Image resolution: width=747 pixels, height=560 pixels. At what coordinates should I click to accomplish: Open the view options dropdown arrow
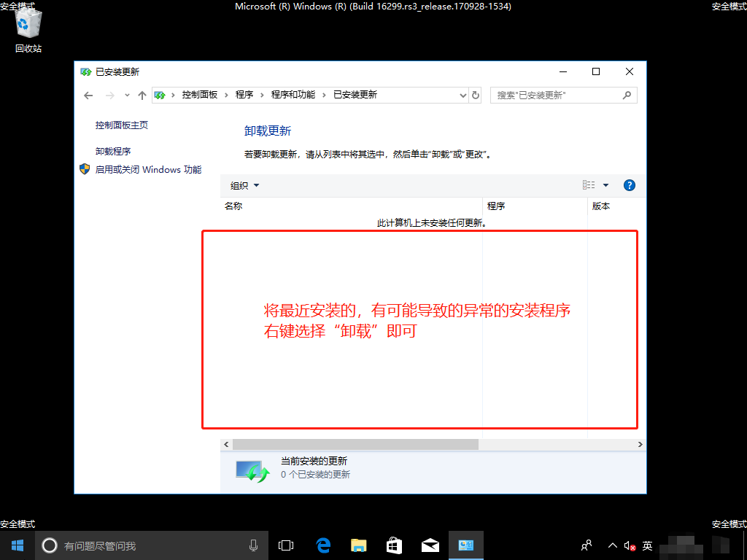pos(605,185)
